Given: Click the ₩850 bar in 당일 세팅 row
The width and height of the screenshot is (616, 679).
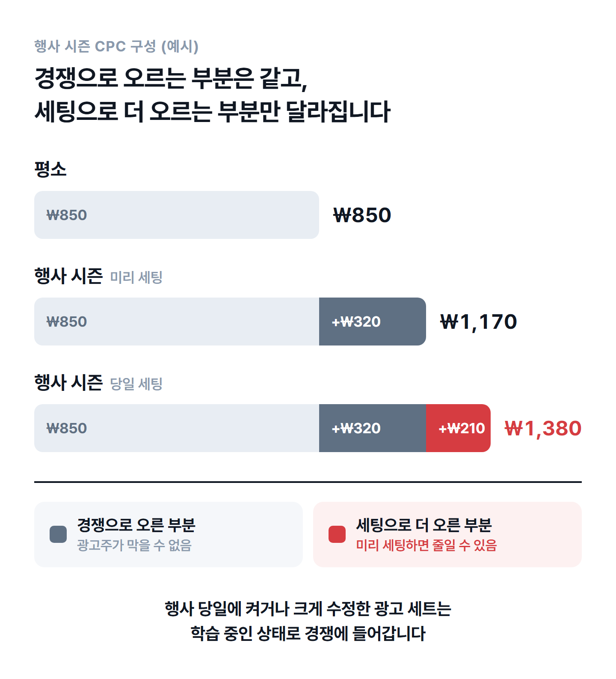Looking at the screenshot, I should tap(177, 428).
